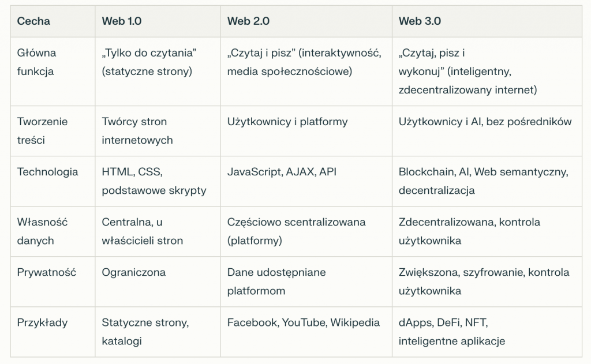Select the "Ograniczona" privacy cell
The image size is (591, 364).
click(133, 272)
